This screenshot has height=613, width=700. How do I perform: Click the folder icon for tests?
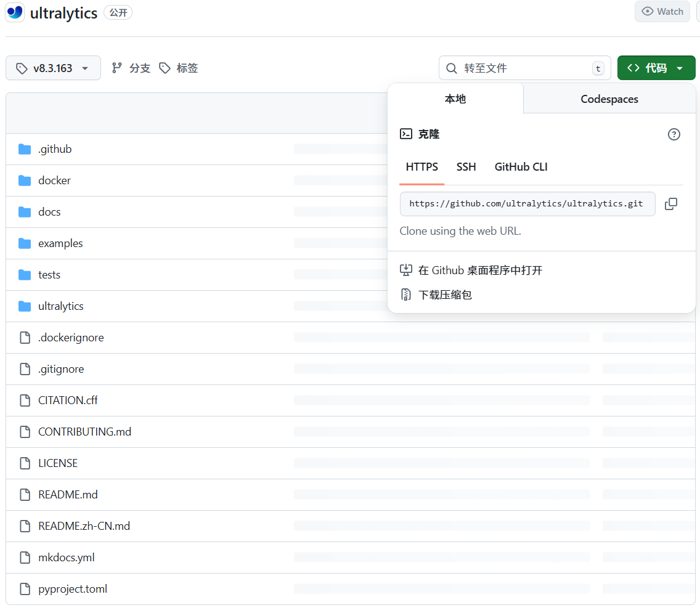[x=25, y=275]
